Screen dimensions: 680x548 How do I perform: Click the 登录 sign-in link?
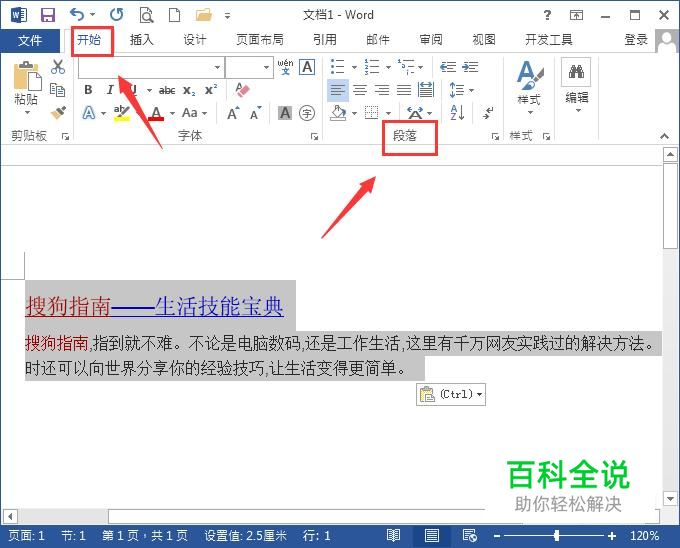point(636,40)
